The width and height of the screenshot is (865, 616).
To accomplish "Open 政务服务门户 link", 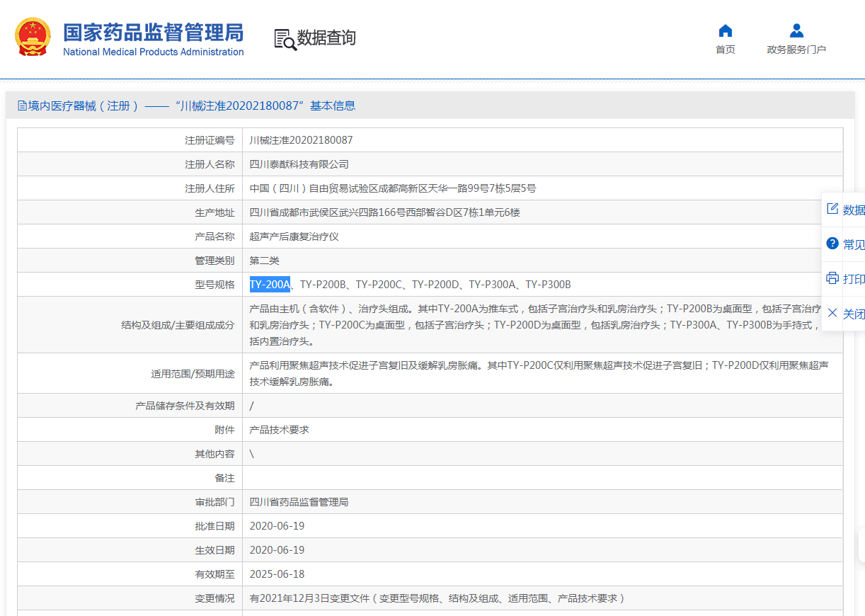I will [796, 50].
